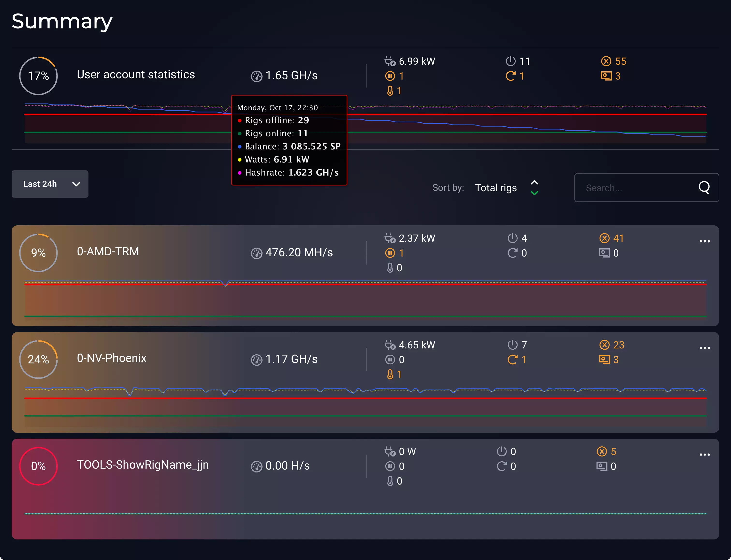Click invalid GPU icon showing 3 on 0-NV-Phoenix

(x=604, y=360)
